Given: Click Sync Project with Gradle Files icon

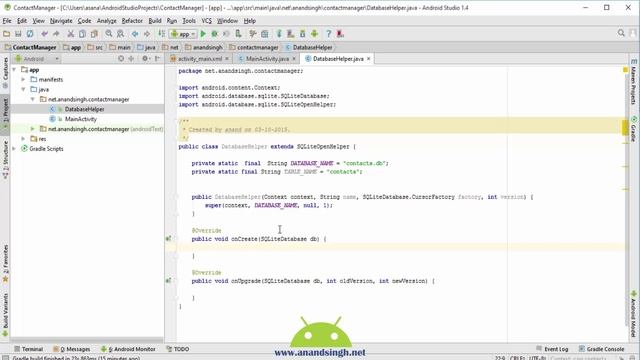Looking at the screenshot, I should pyautogui.click(x=279, y=34).
